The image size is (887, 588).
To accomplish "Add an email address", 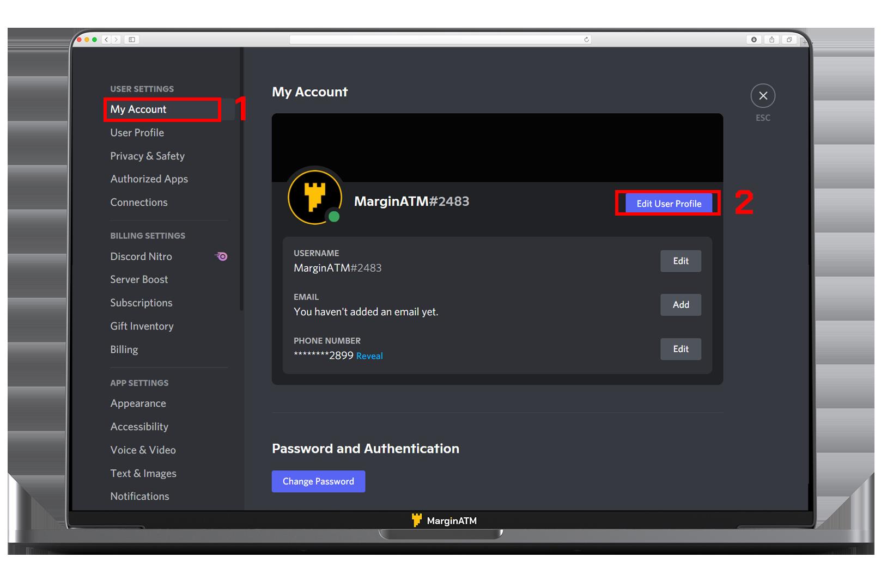I will point(681,305).
